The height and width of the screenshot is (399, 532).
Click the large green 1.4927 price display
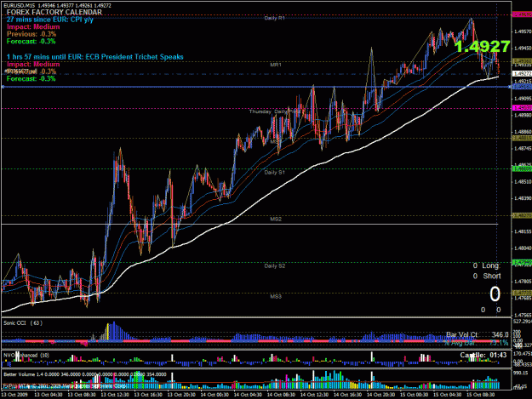[x=482, y=47]
